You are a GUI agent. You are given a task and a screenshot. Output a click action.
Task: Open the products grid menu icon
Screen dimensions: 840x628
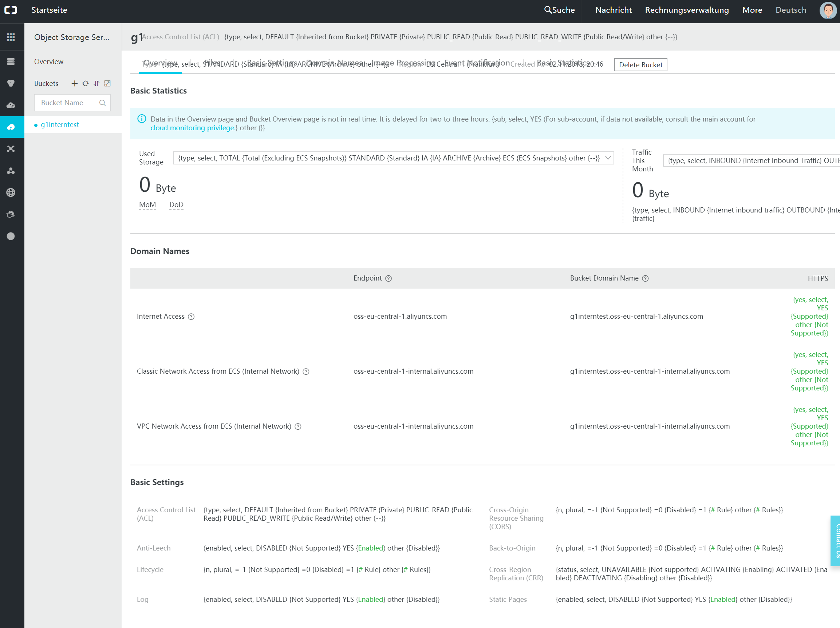pyautogui.click(x=11, y=37)
